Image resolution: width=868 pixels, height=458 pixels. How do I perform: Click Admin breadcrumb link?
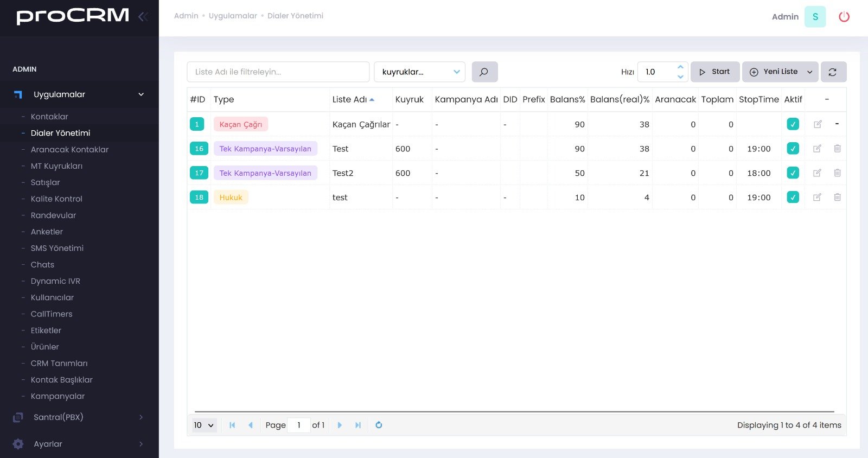click(186, 16)
